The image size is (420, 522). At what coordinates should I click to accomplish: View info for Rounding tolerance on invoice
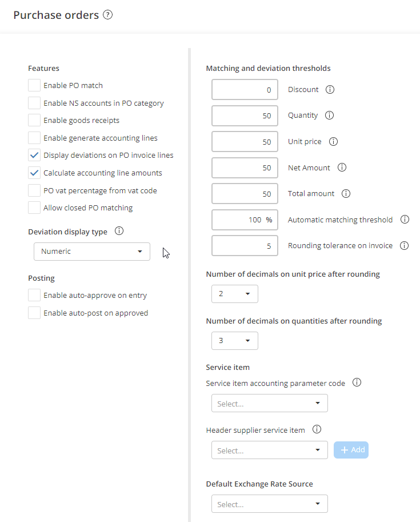coord(405,245)
